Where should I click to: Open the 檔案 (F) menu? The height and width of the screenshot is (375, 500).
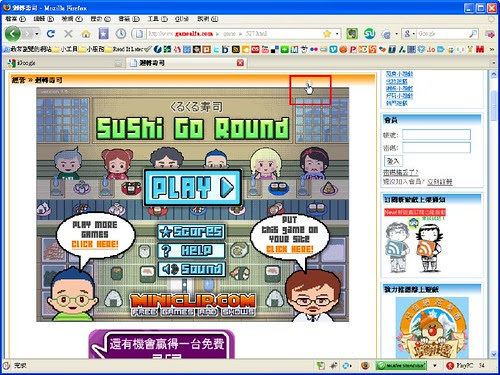pyautogui.click(x=15, y=19)
